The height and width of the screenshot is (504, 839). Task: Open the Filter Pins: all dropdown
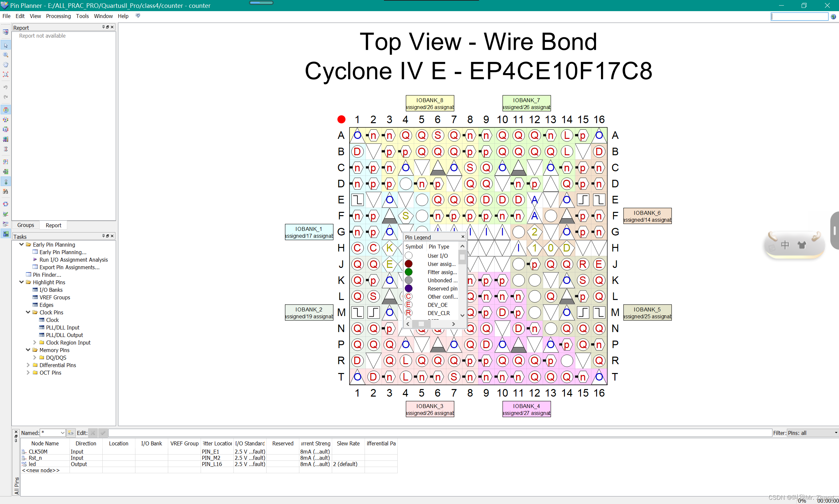click(835, 433)
